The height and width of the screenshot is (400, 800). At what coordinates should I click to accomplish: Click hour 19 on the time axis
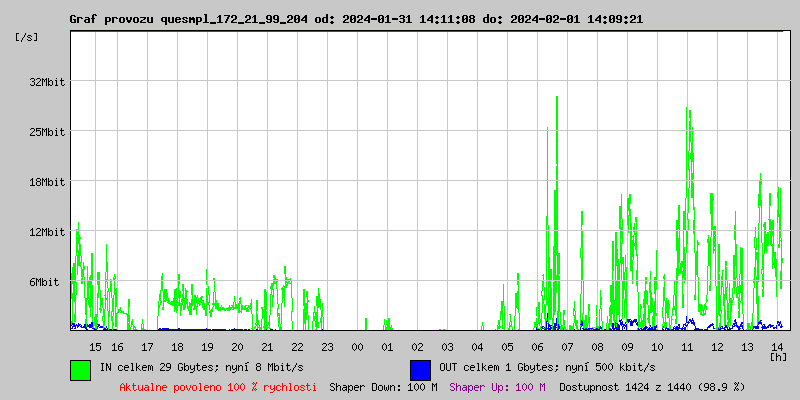[x=207, y=346]
